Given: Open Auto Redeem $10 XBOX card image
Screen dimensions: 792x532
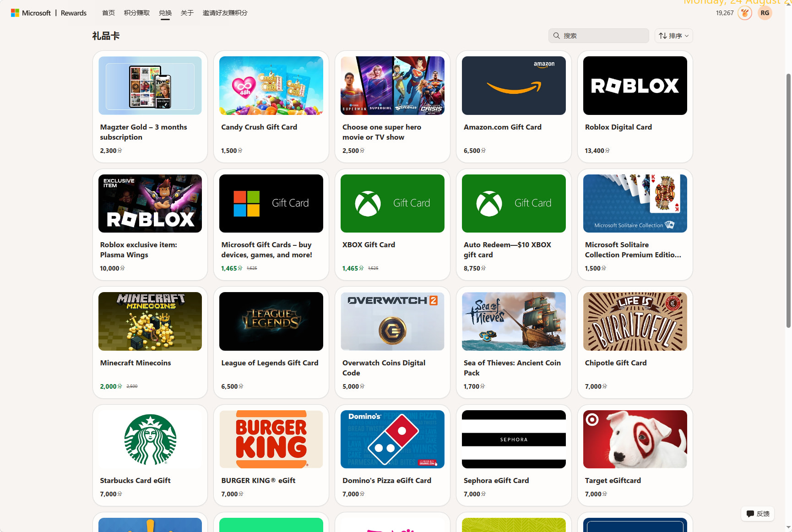Looking at the screenshot, I should tap(514, 203).
